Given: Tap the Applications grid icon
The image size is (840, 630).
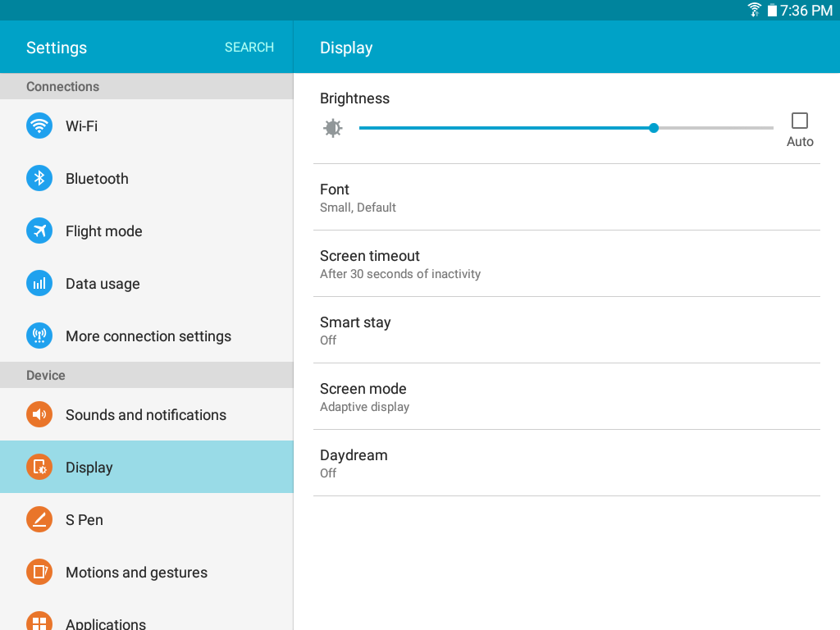Looking at the screenshot, I should pyautogui.click(x=39, y=622).
